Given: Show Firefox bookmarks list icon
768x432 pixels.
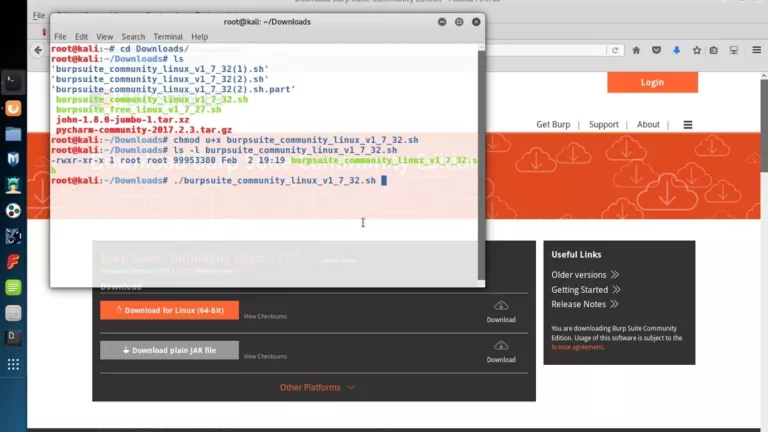Looking at the screenshot, I should click(714, 50).
